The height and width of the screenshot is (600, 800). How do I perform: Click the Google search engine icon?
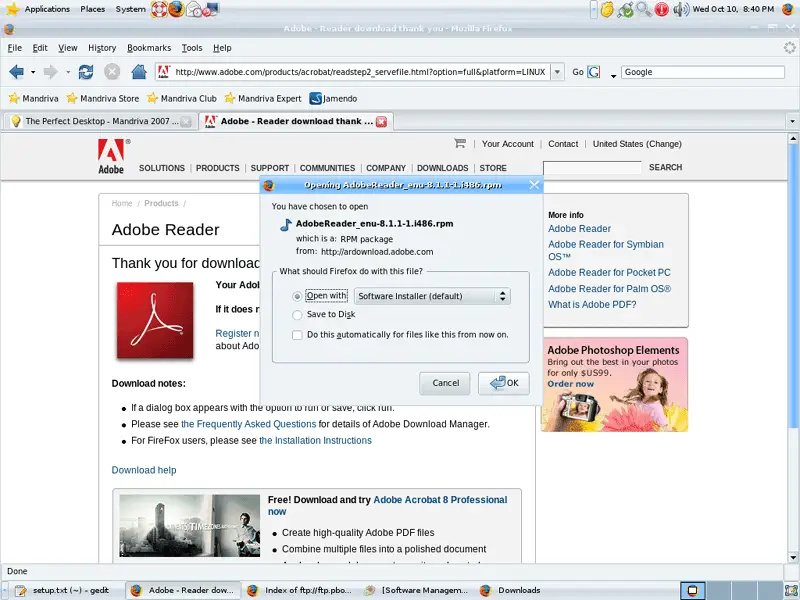[x=593, y=72]
